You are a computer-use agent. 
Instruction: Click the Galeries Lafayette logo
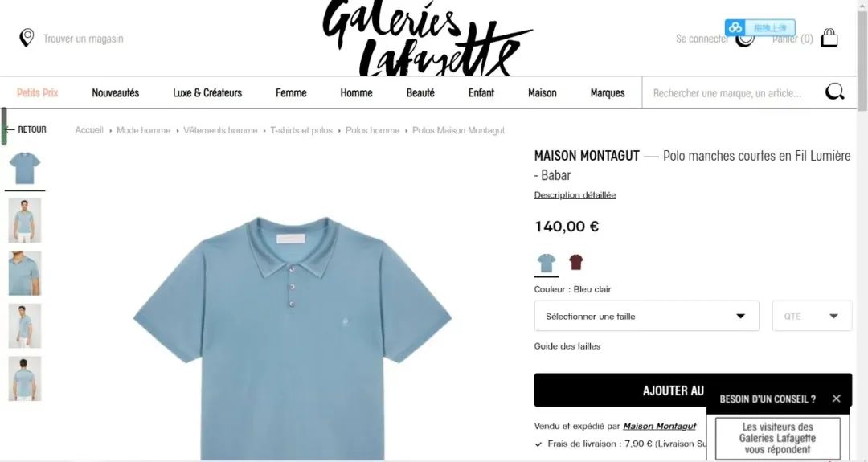428,38
